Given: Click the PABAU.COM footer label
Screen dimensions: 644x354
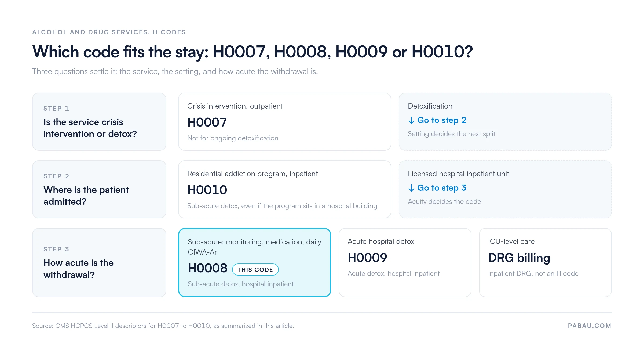Looking at the screenshot, I should click(590, 326).
